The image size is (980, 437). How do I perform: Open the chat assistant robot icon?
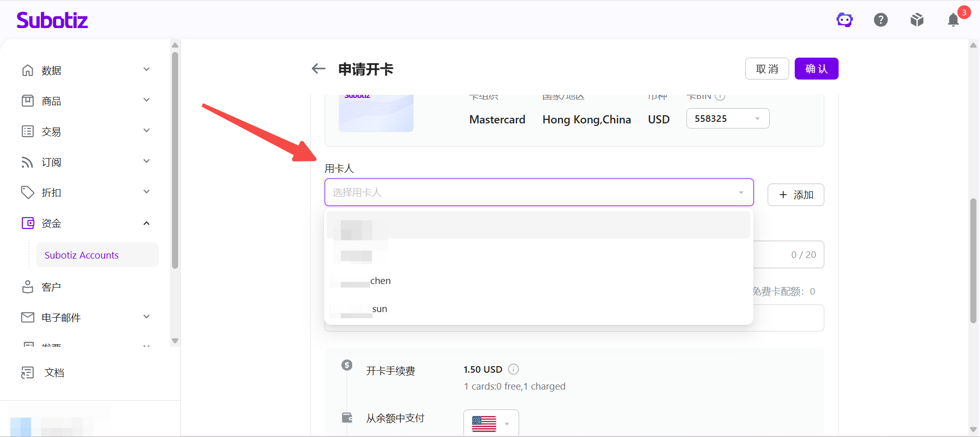[x=845, y=20]
